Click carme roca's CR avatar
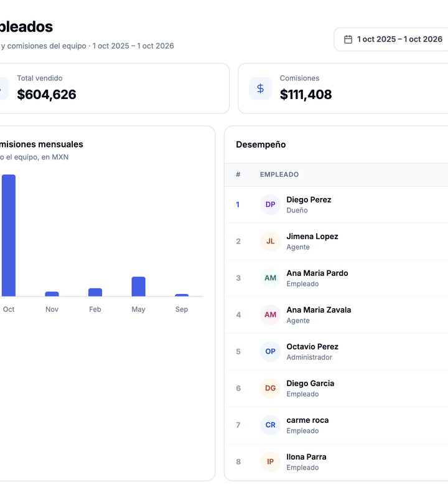The width and height of the screenshot is (448, 492). point(270,425)
